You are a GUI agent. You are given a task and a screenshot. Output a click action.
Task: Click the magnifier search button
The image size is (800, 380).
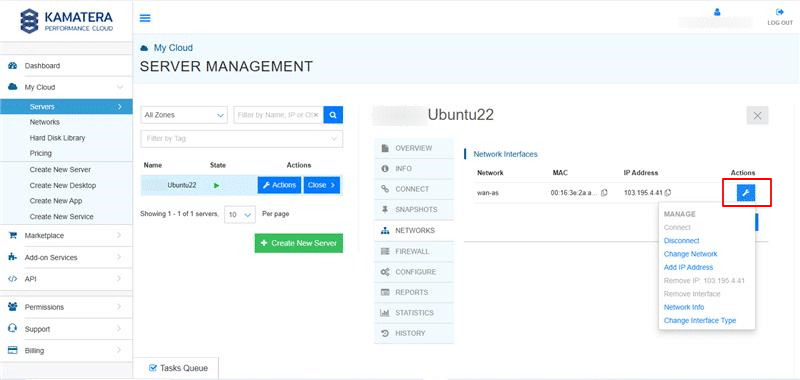333,115
